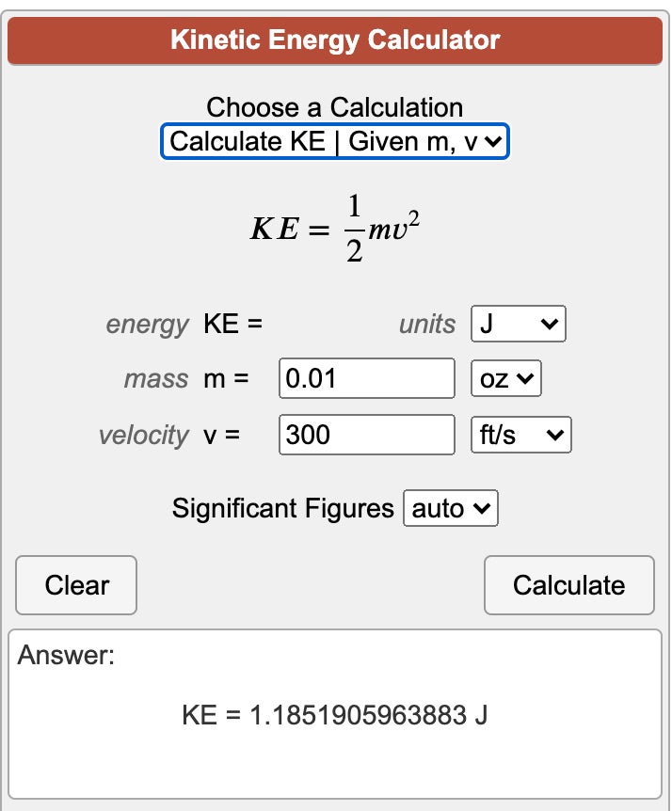672x811 pixels.
Task: Click the "Answer:" label
Action: 66,655
